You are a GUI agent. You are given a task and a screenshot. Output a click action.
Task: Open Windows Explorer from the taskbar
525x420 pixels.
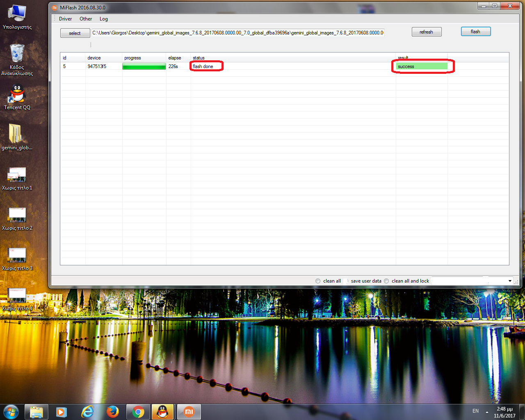(x=37, y=412)
